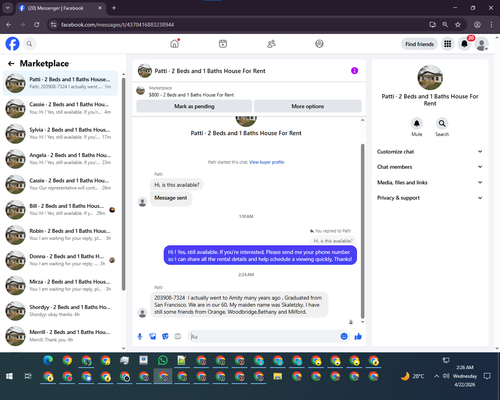Open the Merrill conversation
The height and width of the screenshot is (400, 500).
point(60,336)
